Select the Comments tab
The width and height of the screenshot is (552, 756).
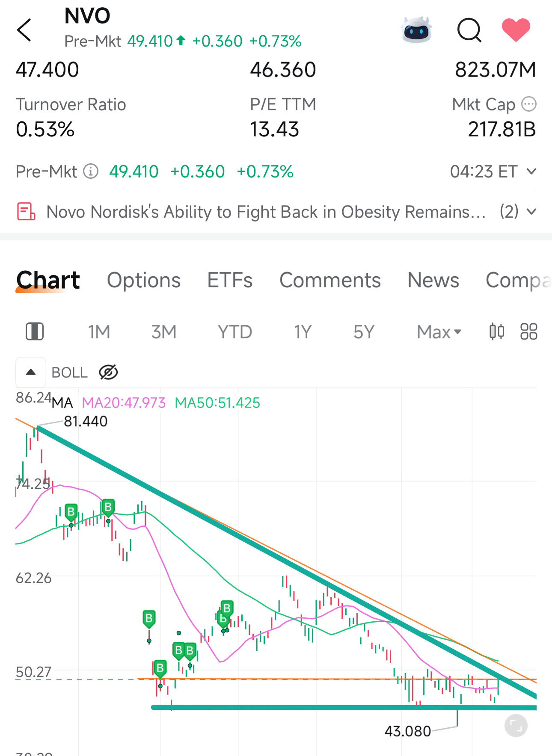(x=330, y=281)
